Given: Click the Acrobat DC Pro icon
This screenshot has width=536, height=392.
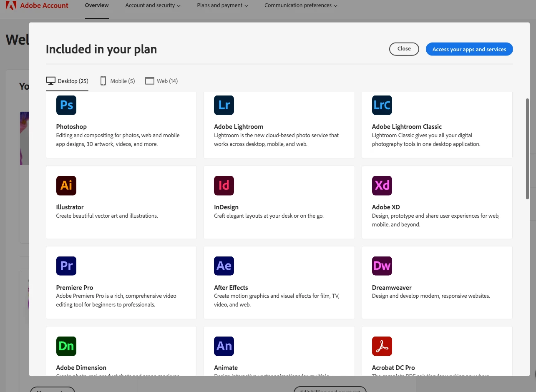Looking at the screenshot, I should tap(382, 346).
